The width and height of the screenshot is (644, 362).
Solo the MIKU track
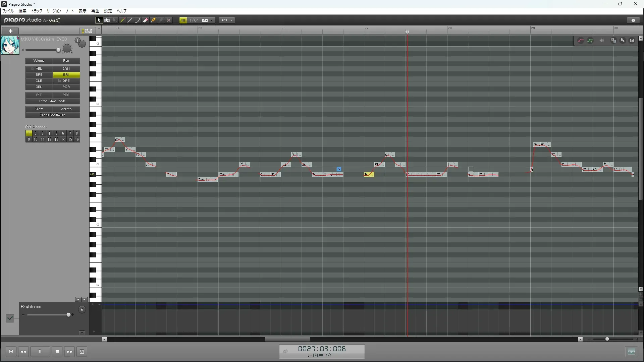[77, 41]
